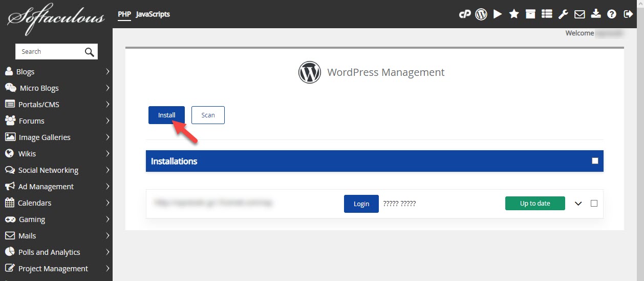Expand the Forums category arrow
The height and width of the screenshot is (281, 644).
click(108, 121)
